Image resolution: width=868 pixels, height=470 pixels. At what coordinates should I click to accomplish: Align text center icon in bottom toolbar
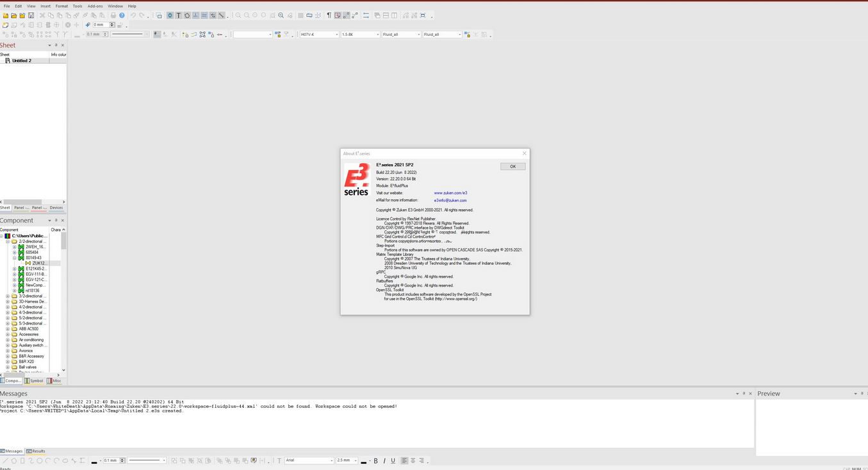point(413,460)
